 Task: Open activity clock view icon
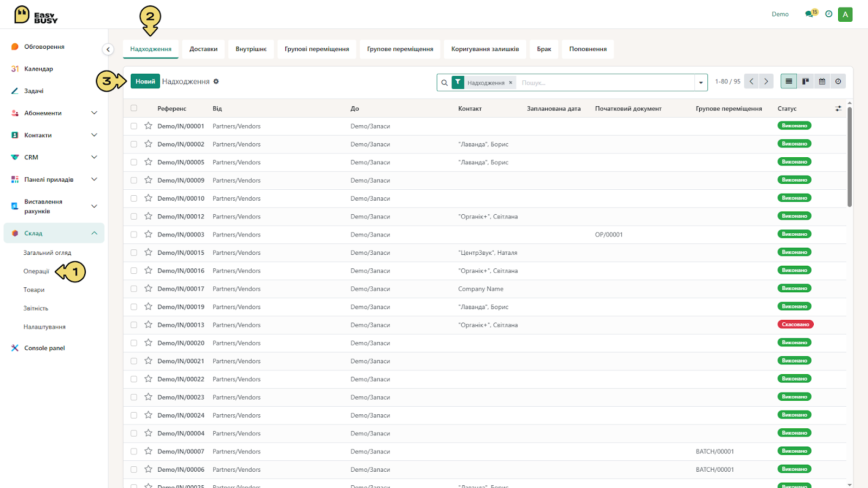click(x=838, y=81)
